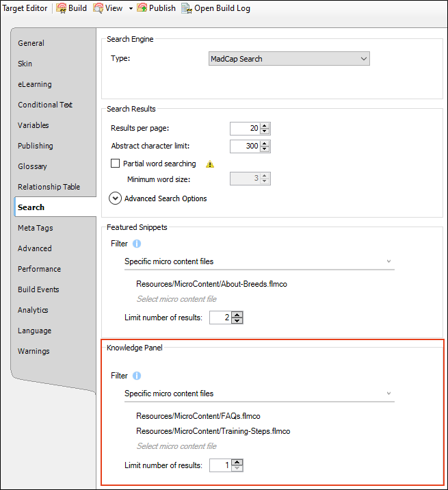Screen dimensions: 448x490
Task: Enable Partial word searching checkbox
Action: click(116, 164)
